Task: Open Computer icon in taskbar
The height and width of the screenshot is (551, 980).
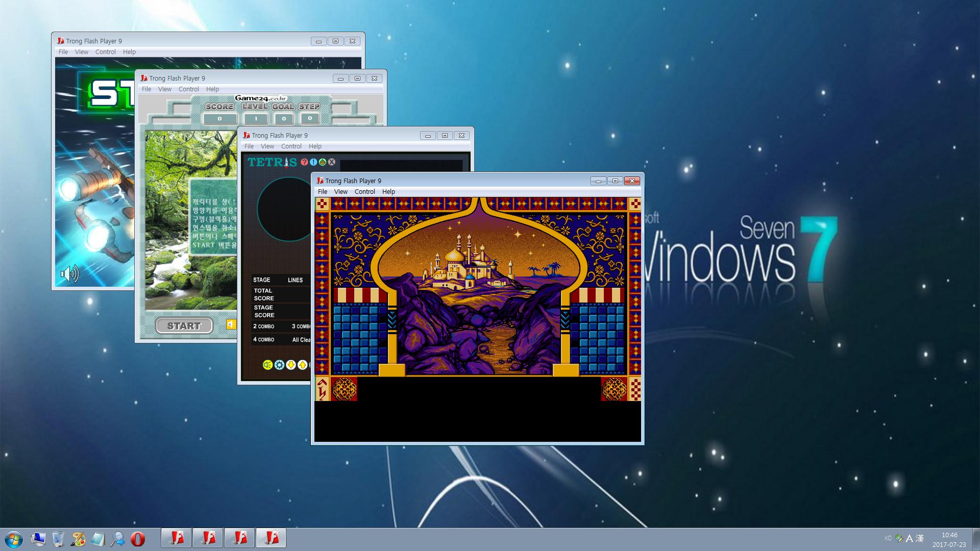Action: tap(38, 539)
